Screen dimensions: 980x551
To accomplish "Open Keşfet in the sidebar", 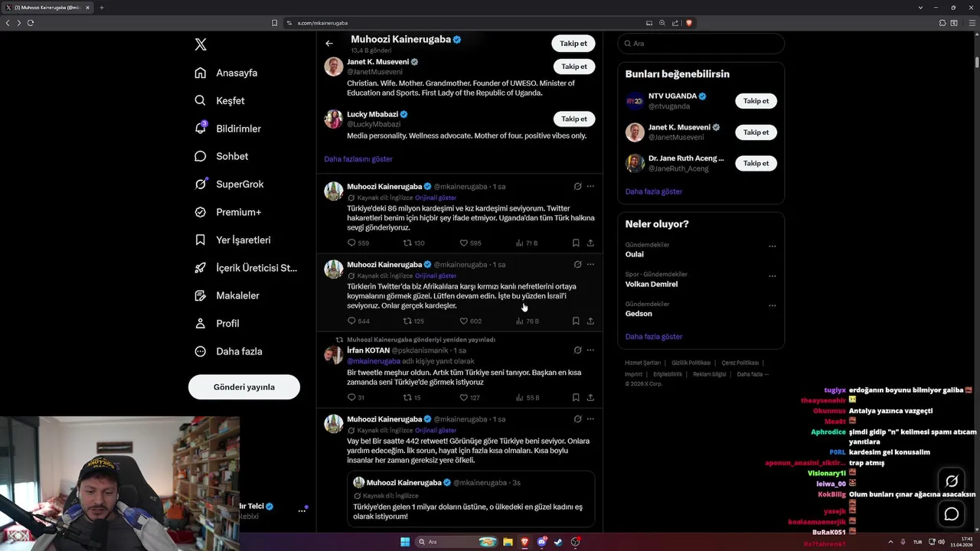I will pyautogui.click(x=220, y=100).
